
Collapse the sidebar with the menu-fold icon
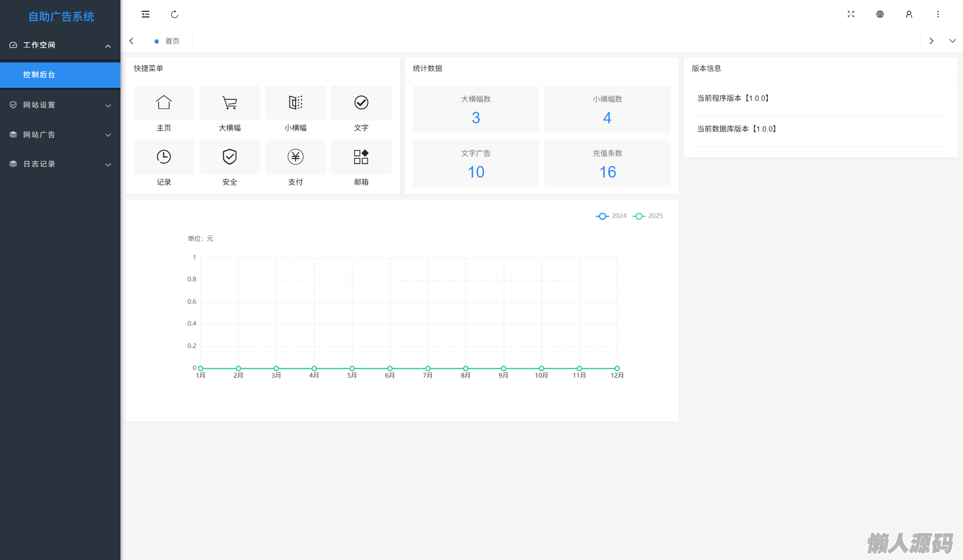pyautogui.click(x=145, y=14)
